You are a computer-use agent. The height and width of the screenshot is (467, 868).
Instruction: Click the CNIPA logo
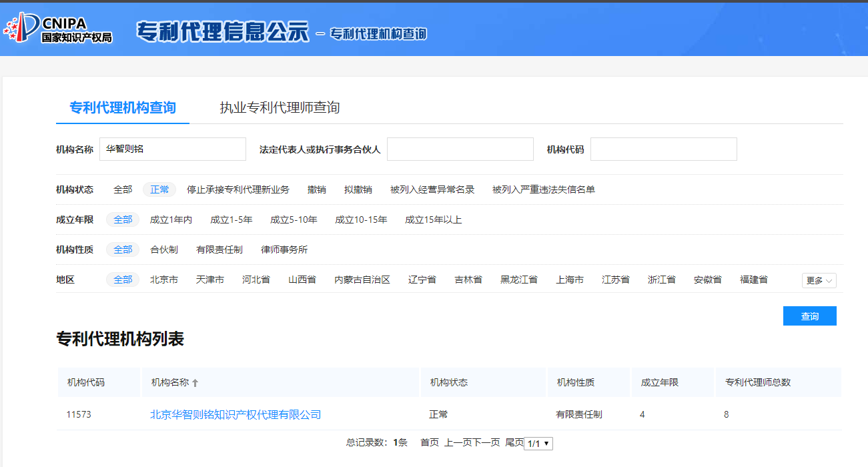pyautogui.click(x=58, y=28)
